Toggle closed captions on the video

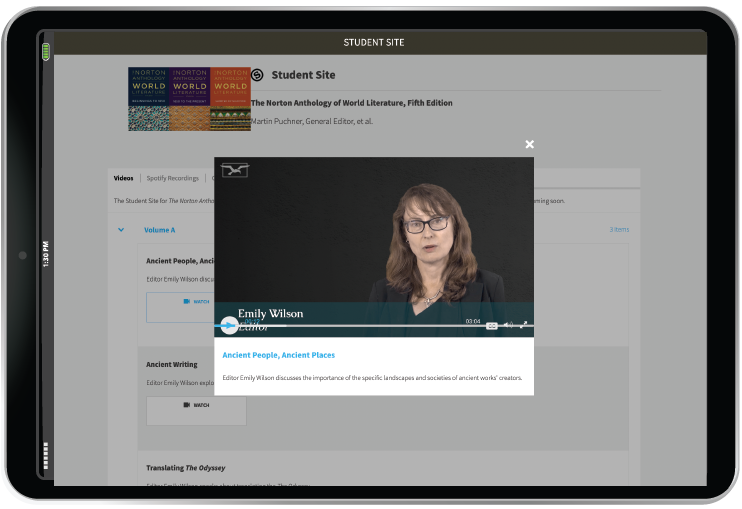point(492,325)
